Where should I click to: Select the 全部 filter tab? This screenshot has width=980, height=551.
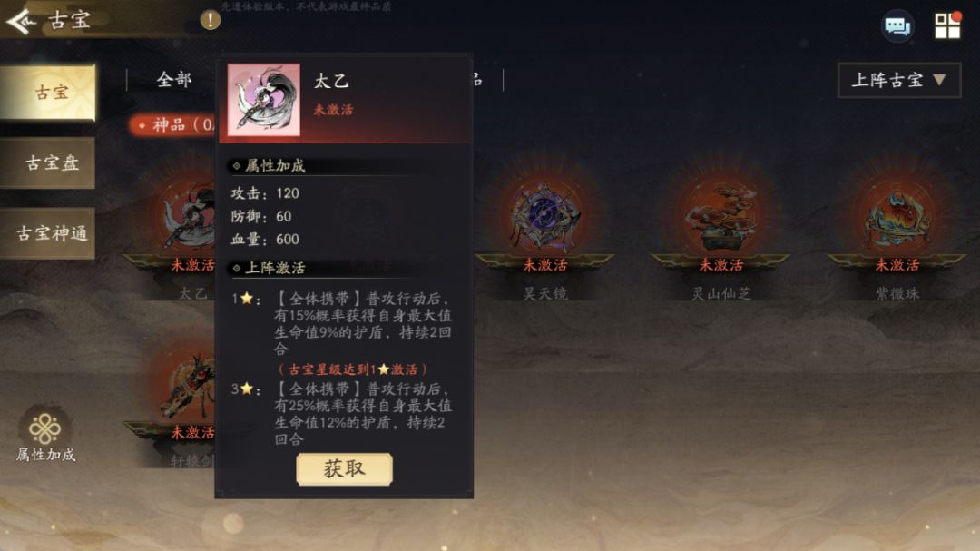click(x=173, y=80)
